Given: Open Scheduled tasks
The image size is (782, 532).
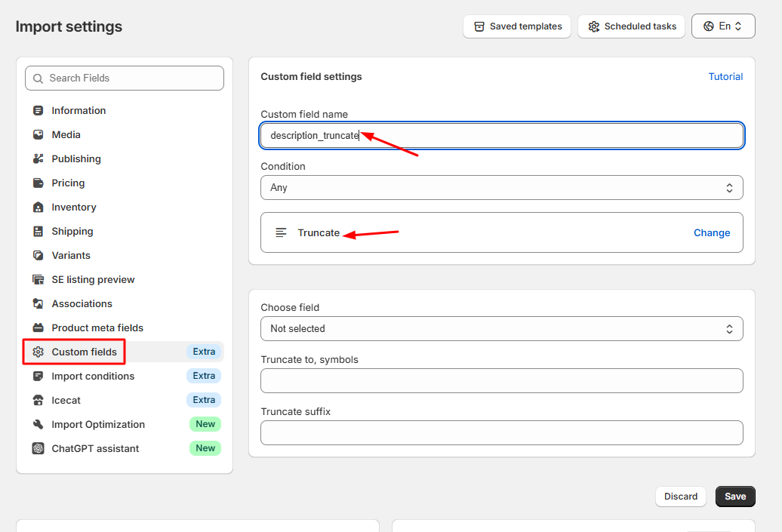Looking at the screenshot, I should [x=632, y=26].
